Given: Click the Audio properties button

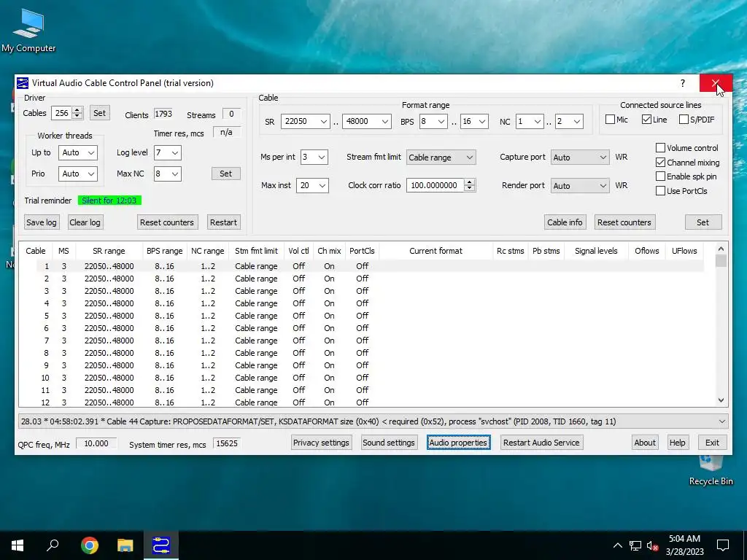Looking at the screenshot, I should pos(458,443).
